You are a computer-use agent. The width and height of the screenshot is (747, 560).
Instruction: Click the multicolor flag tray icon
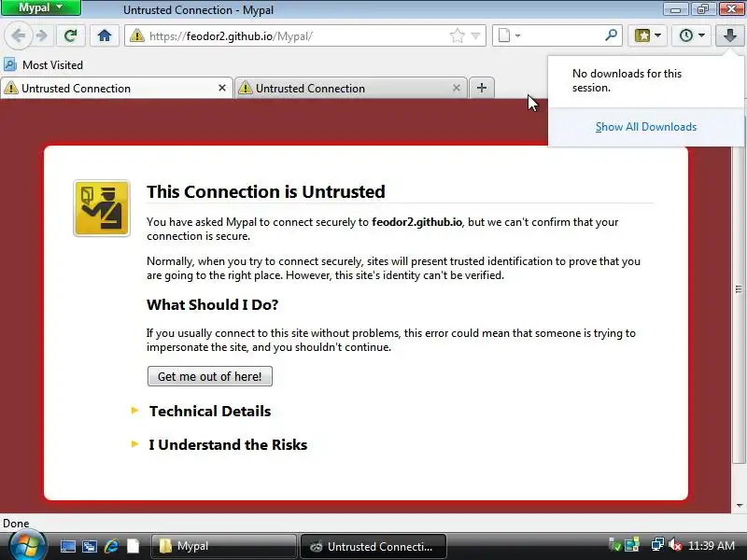pos(633,544)
